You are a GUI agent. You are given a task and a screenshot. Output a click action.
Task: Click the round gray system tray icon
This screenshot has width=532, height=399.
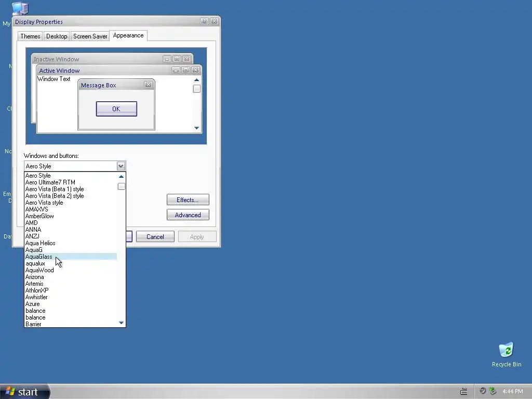click(483, 391)
